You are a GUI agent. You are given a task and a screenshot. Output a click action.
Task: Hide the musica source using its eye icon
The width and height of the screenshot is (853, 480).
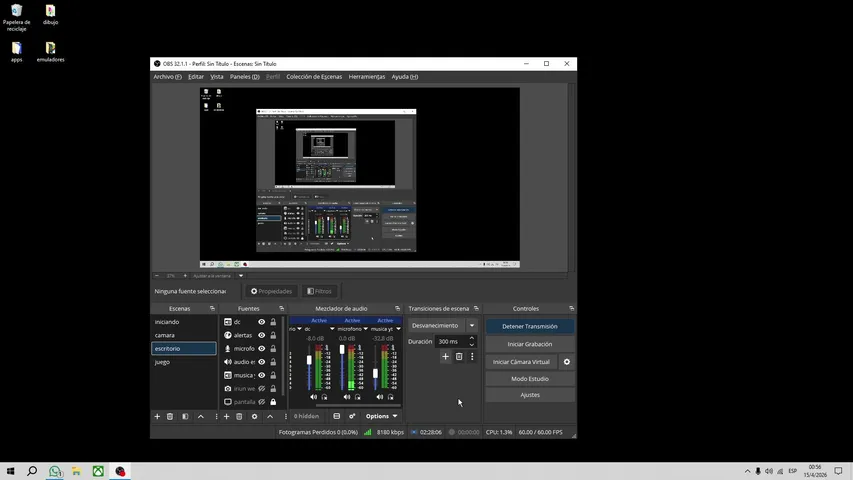262,376
